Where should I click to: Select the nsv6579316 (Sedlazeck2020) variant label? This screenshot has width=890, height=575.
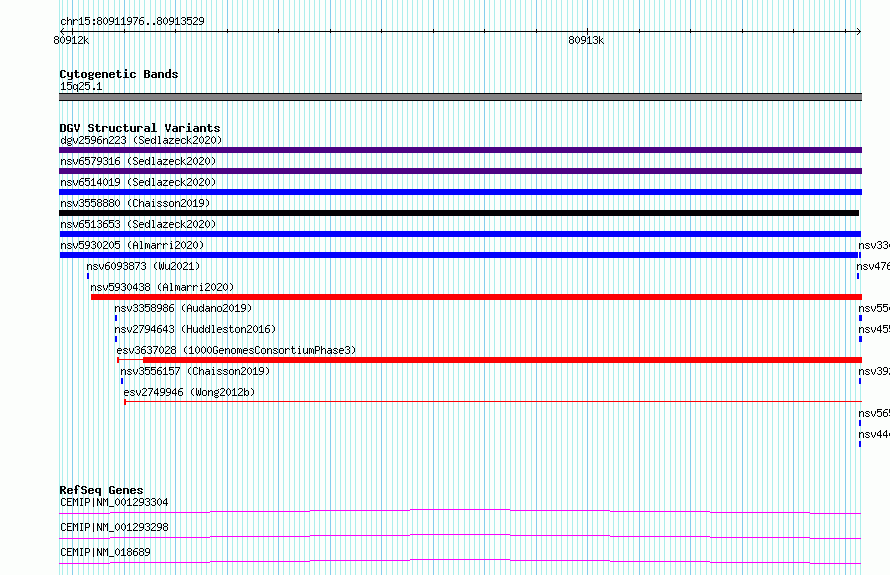[138, 161]
